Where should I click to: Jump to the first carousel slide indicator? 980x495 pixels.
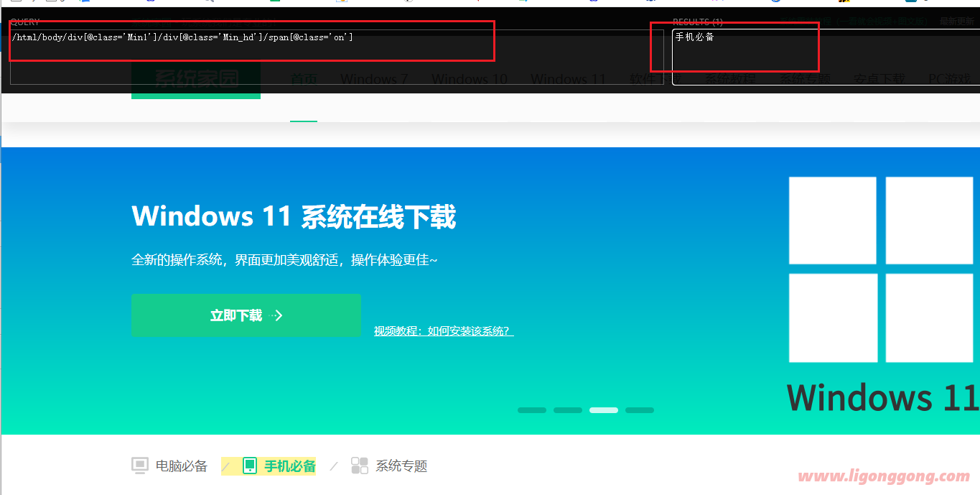coord(532,410)
